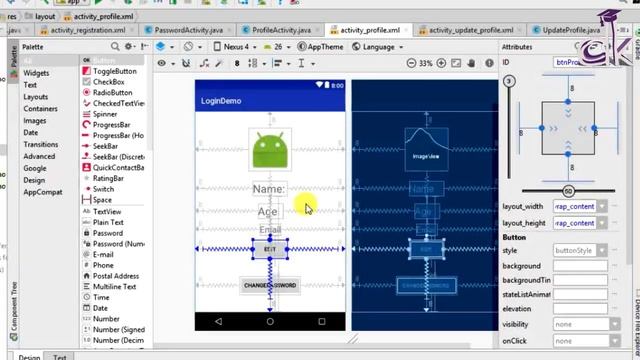Switch to the ProfileActivity.java tab

281,30
